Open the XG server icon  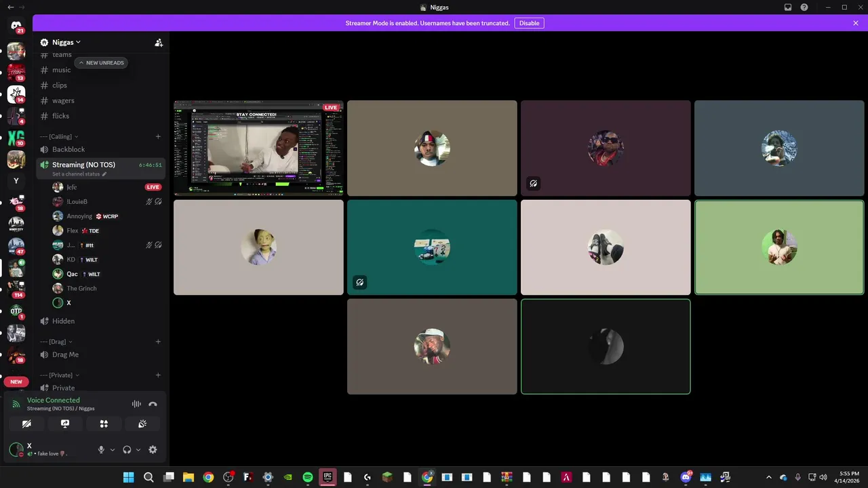[16, 138]
